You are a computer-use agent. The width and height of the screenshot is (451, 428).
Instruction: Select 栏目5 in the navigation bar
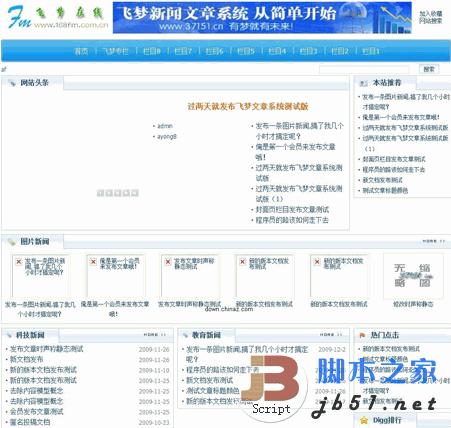point(246,51)
